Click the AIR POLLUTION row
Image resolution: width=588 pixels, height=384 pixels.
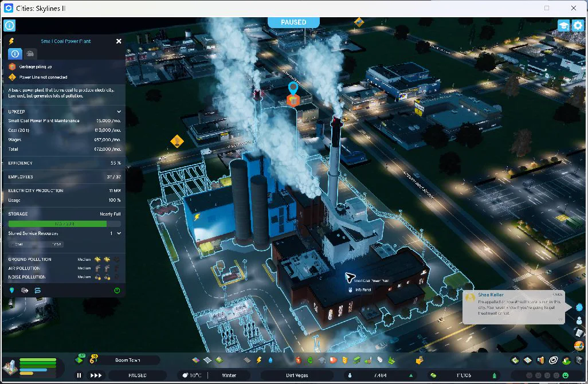tap(65, 268)
